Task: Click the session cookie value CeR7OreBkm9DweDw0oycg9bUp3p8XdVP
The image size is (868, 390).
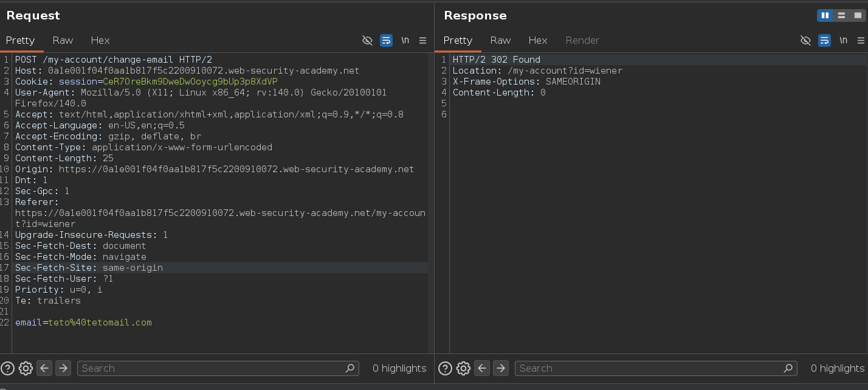Action: tap(190, 82)
